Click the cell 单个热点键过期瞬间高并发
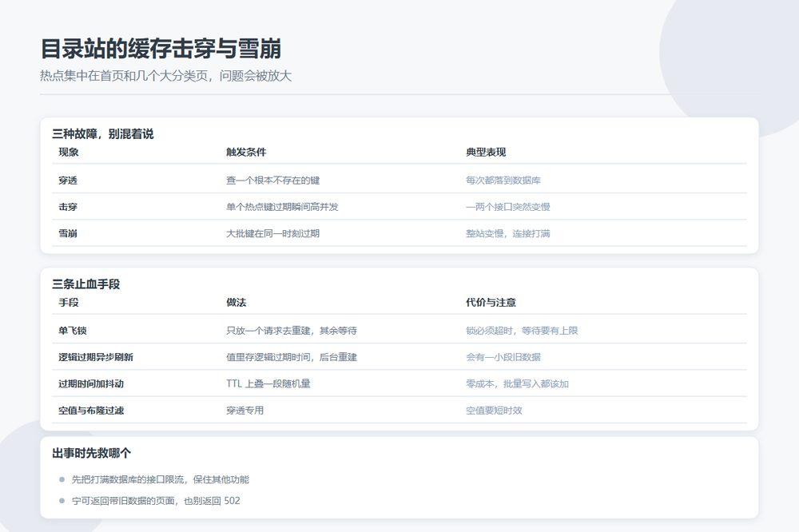 pyautogui.click(x=282, y=207)
